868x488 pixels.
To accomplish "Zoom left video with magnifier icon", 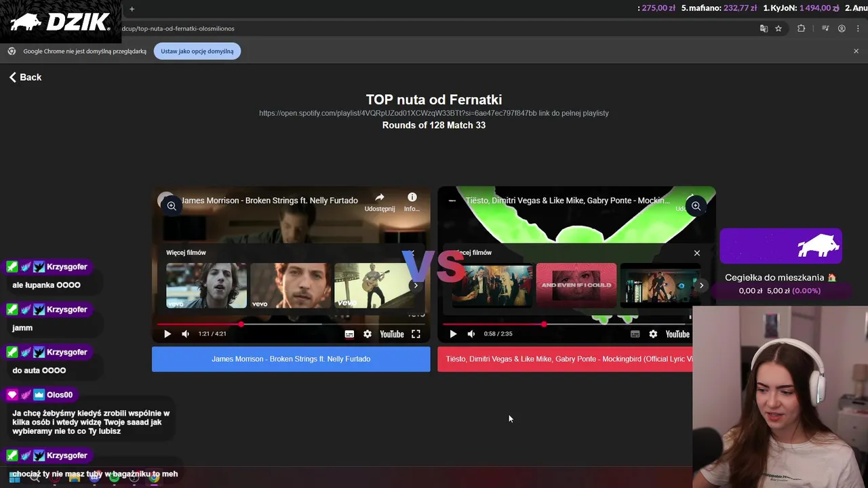I will click(172, 206).
